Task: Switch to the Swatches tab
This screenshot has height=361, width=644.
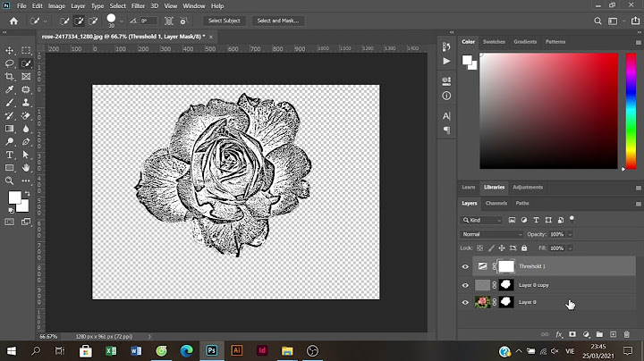Action: point(494,42)
